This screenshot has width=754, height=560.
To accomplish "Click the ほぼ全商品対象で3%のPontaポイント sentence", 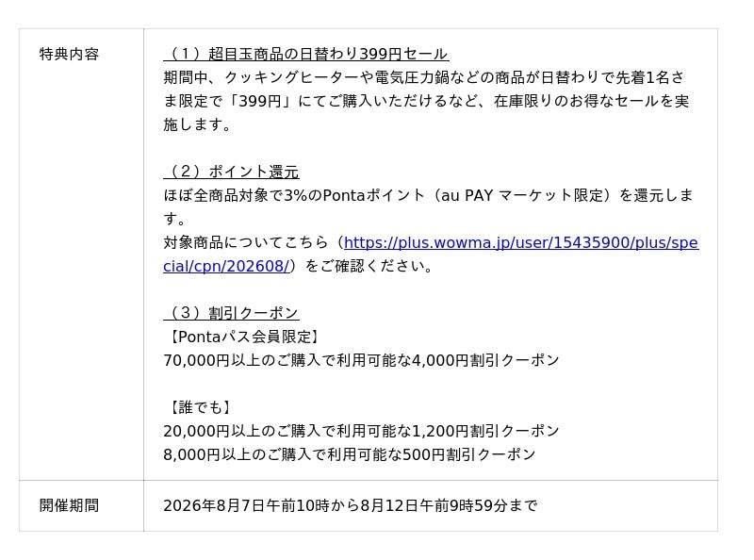I will [429, 195].
